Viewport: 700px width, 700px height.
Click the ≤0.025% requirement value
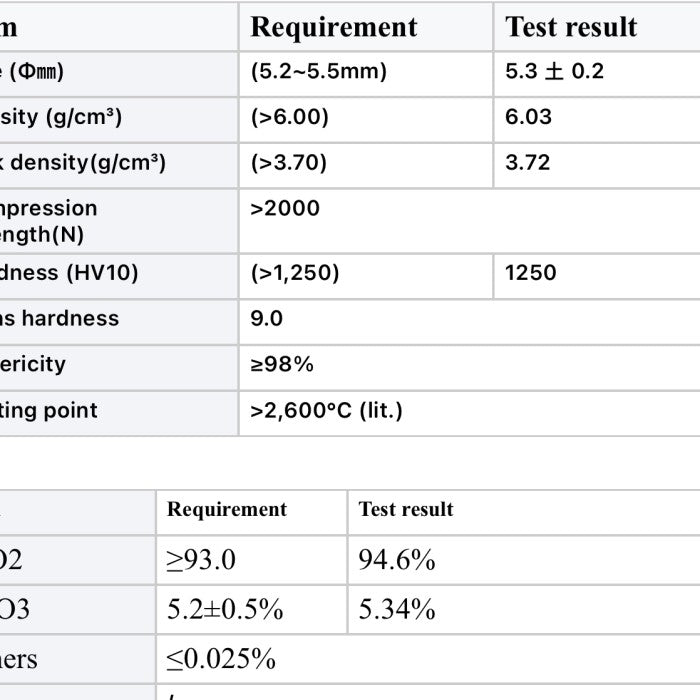tap(221, 659)
